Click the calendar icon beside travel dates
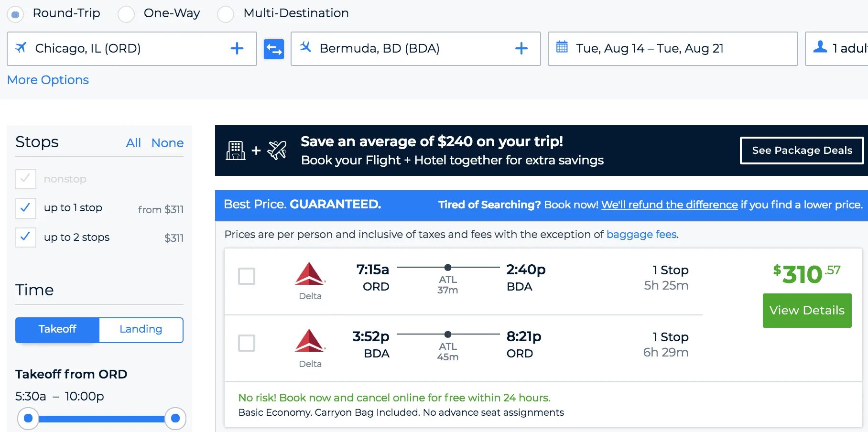868x432 pixels. [562, 47]
